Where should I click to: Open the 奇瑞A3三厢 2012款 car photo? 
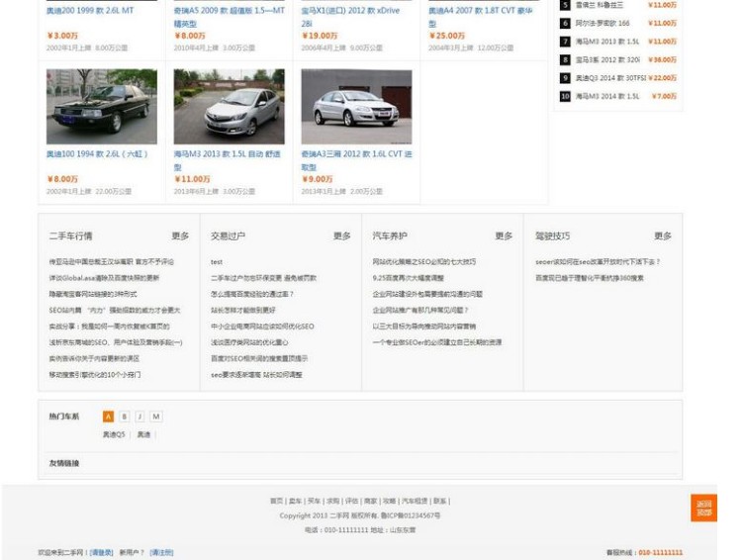coord(356,107)
